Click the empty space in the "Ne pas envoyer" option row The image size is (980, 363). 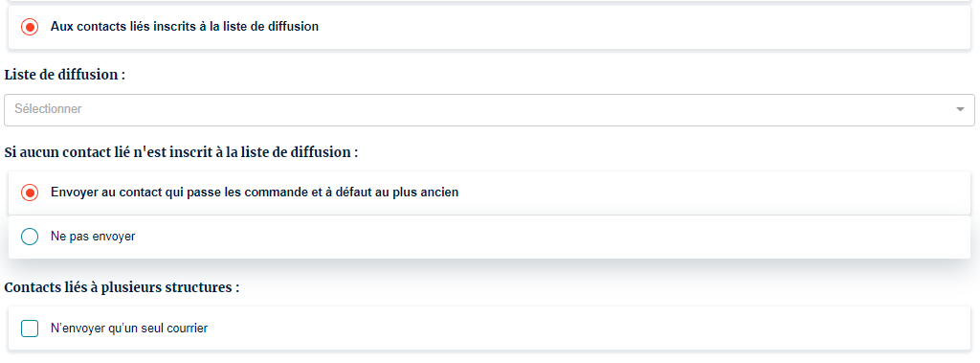coord(550,237)
